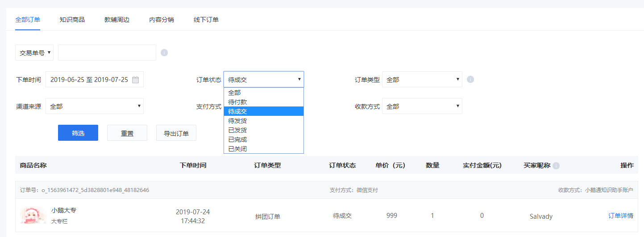
Task: Select the highlighted 待成交 option
Action: click(264, 111)
